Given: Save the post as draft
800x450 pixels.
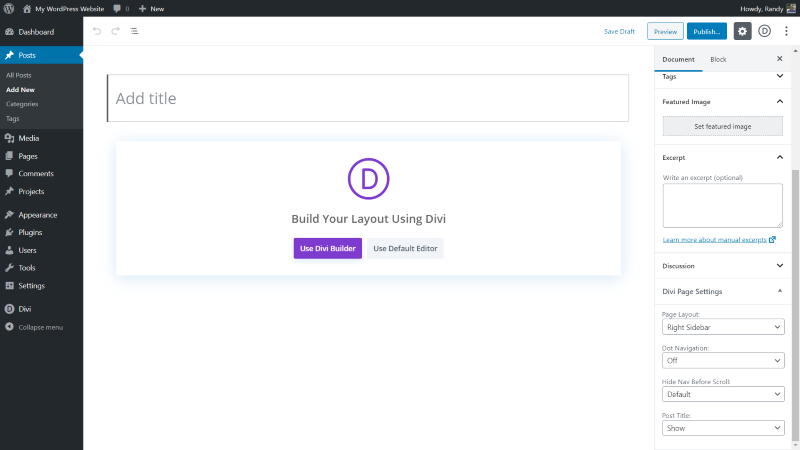Looking at the screenshot, I should tap(619, 31).
